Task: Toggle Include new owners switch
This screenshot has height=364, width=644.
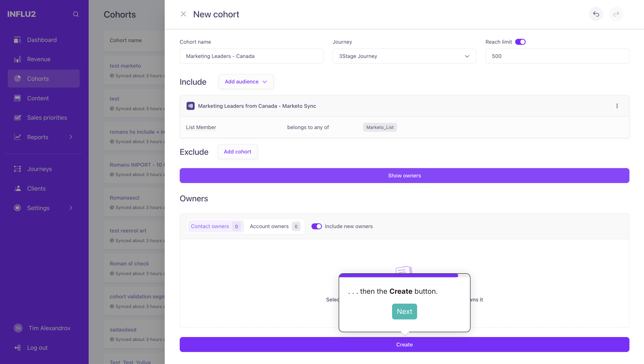Action: coord(316,226)
